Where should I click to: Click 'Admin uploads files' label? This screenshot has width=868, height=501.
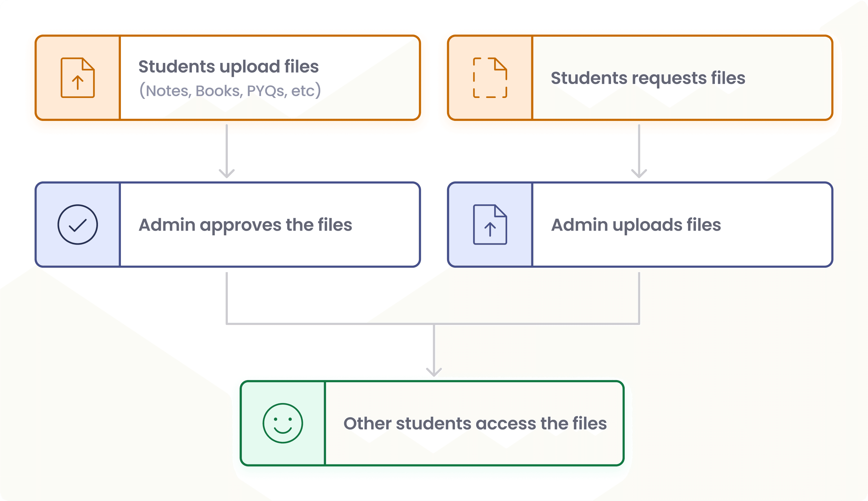point(636,225)
